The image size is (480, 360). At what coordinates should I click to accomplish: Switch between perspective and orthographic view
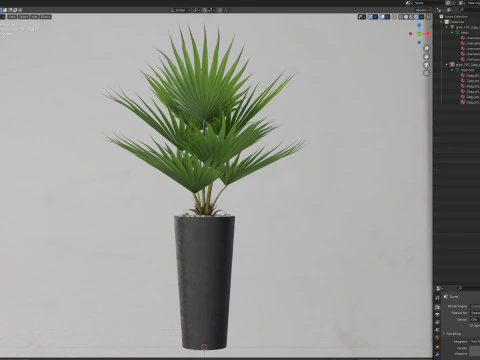click(427, 73)
